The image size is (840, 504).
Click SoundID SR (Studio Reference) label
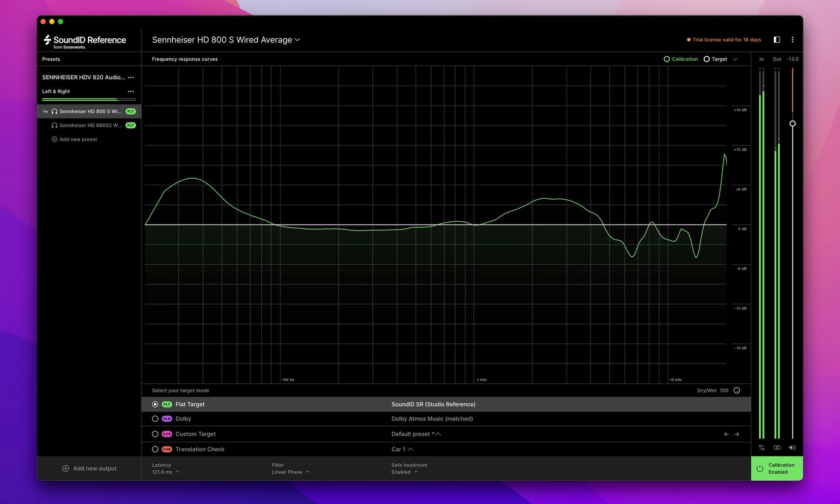(434, 405)
